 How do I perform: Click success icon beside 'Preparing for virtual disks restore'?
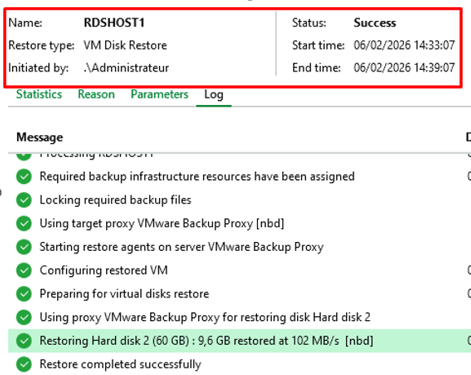pyautogui.click(x=24, y=294)
